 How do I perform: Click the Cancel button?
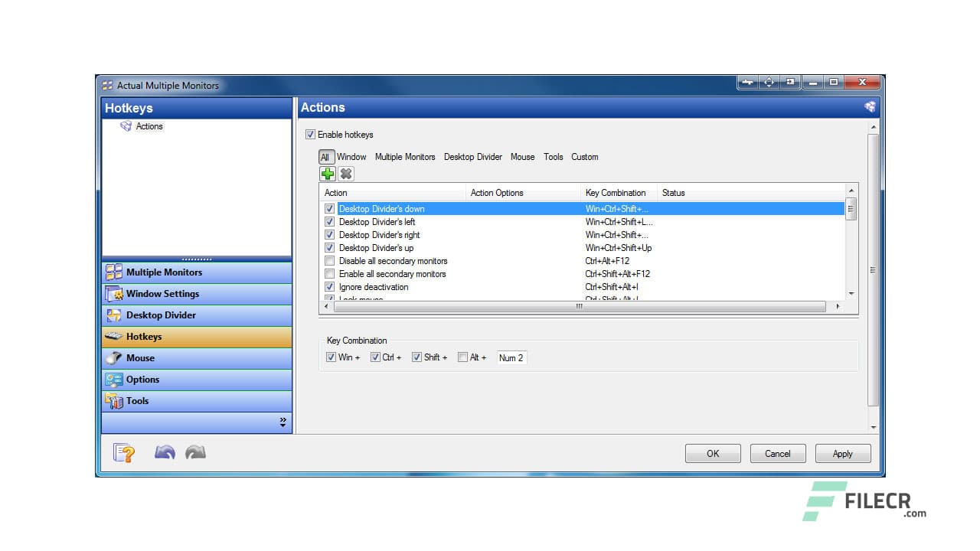coord(778,454)
